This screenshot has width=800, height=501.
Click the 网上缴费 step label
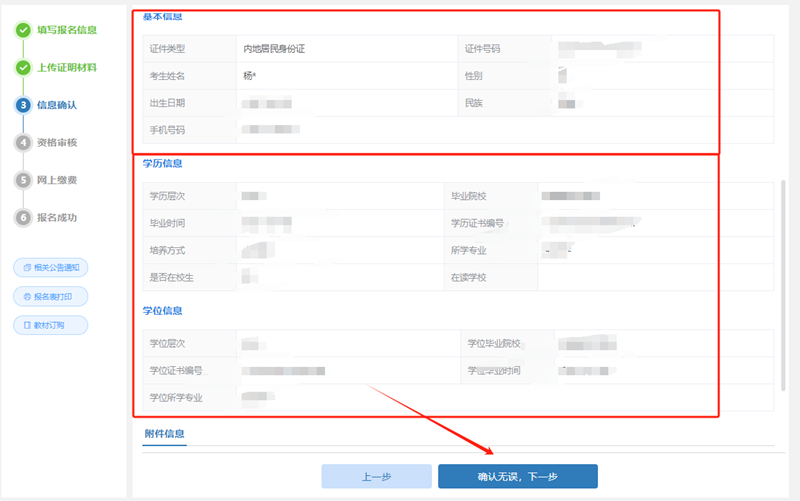click(x=57, y=180)
